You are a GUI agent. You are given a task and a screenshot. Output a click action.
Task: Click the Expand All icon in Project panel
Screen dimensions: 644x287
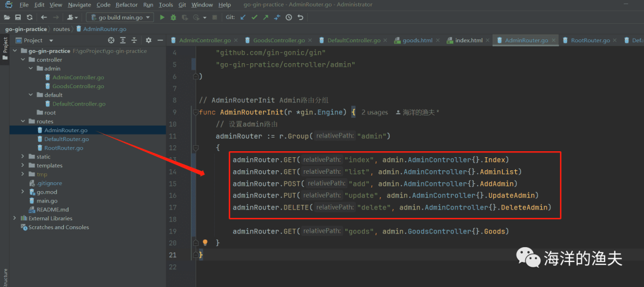122,40
